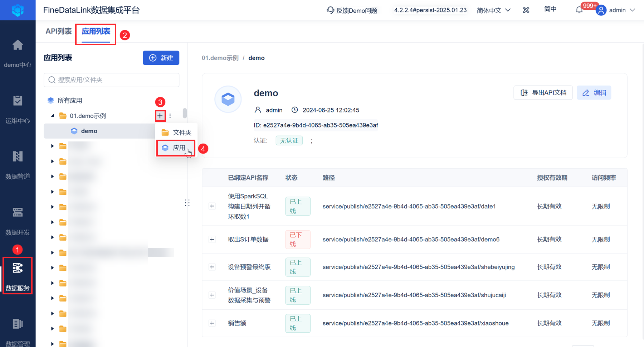Go to 运维中心 in the sidebar
This screenshot has width=644, height=347.
[x=18, y=110]
